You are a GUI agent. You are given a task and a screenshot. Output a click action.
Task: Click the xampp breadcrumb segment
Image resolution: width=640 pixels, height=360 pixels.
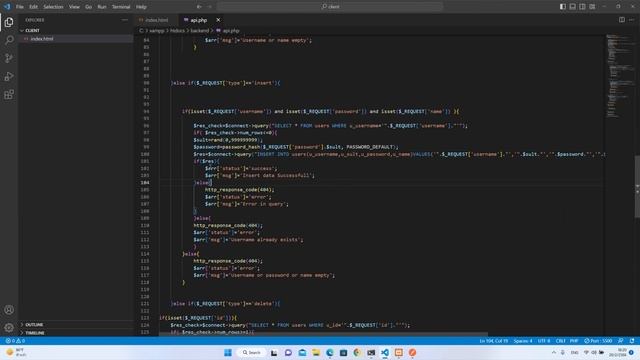click(156, 31)
